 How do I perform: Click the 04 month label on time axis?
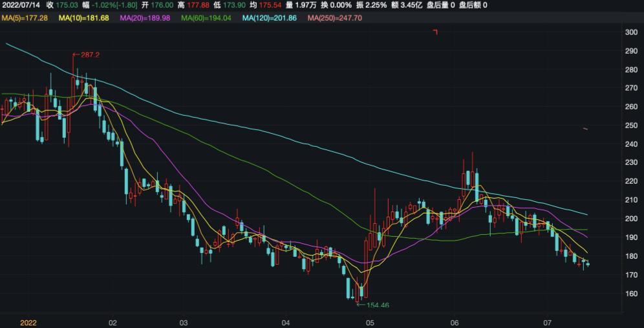[286, 323]
